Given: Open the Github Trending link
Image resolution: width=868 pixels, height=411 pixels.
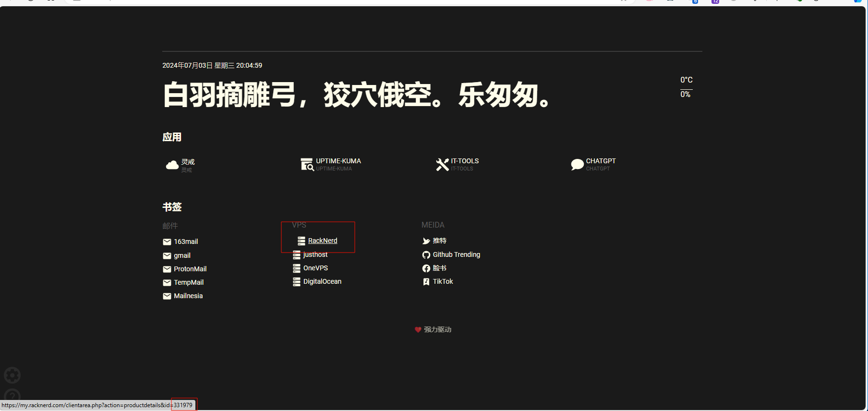Looking at the screenshot, I should [457, 254].
